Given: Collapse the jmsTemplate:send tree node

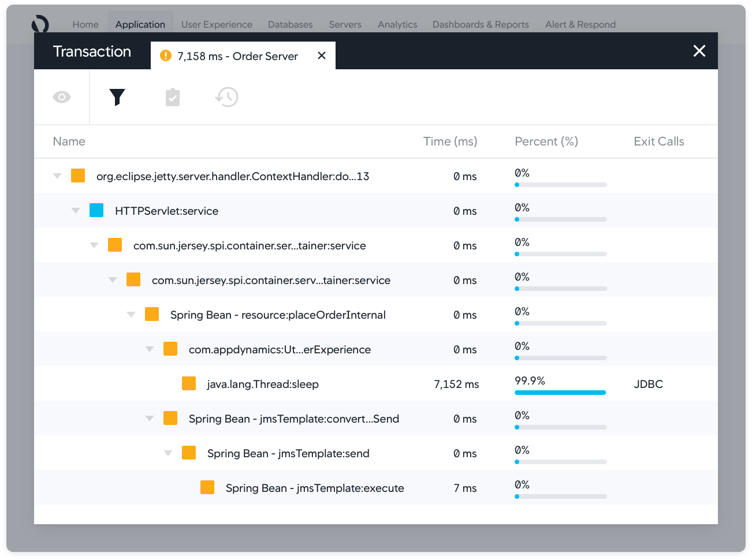Looking at the screenshot, I should (x=168, y=453).
